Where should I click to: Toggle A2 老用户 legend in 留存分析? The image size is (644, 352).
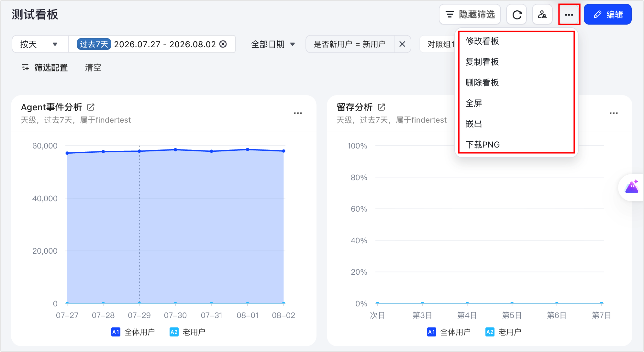coord(503,332)
